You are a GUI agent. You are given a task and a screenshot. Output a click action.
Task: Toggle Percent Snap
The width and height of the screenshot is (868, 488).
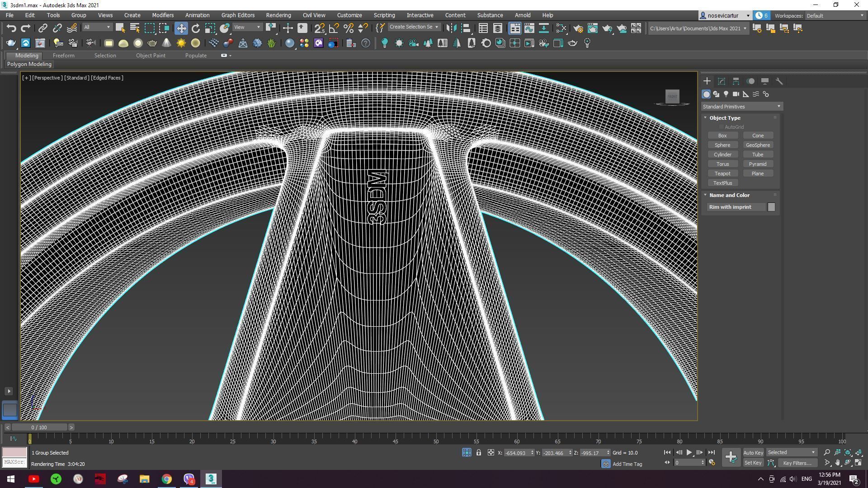[348, 28]
